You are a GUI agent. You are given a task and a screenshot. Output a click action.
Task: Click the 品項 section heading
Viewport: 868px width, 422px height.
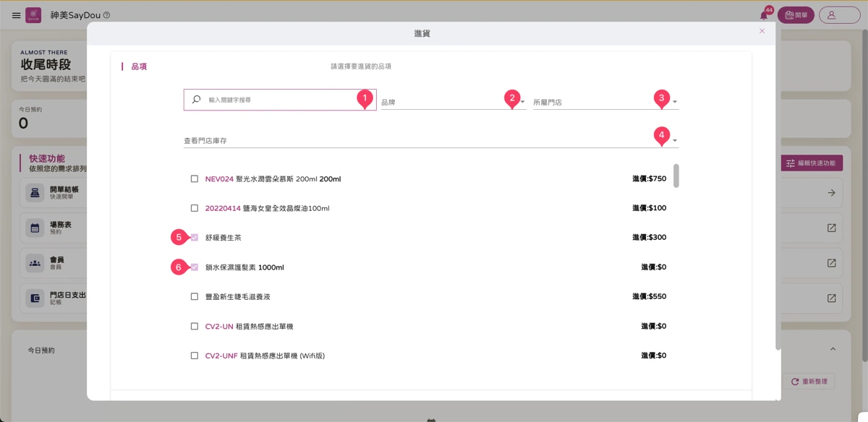139,66
